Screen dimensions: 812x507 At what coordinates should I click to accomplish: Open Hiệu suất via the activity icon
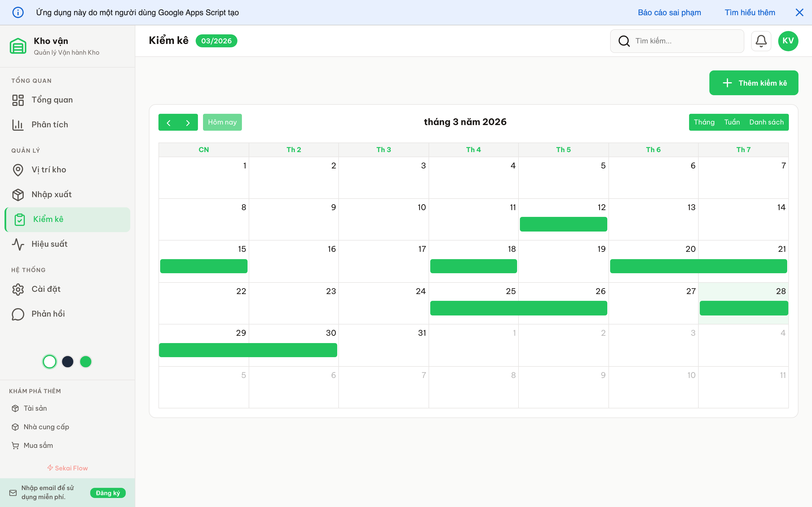(18, 244)
